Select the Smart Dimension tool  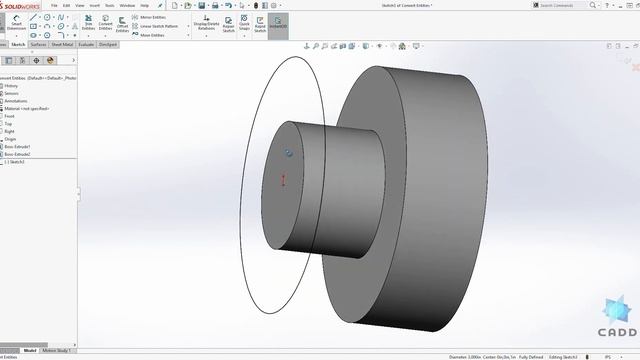pos(16,22)
